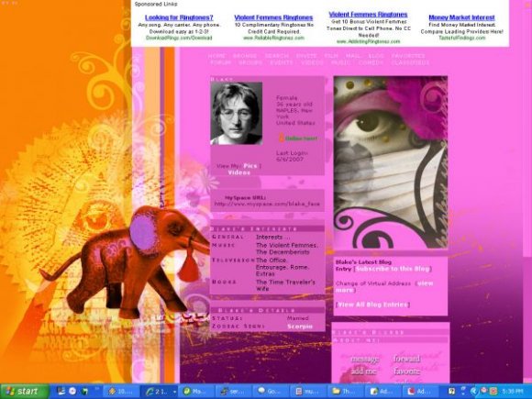Click the system tray clock
Image resolution: width=532 pixels, height=399 pixels.
(513, 392)
